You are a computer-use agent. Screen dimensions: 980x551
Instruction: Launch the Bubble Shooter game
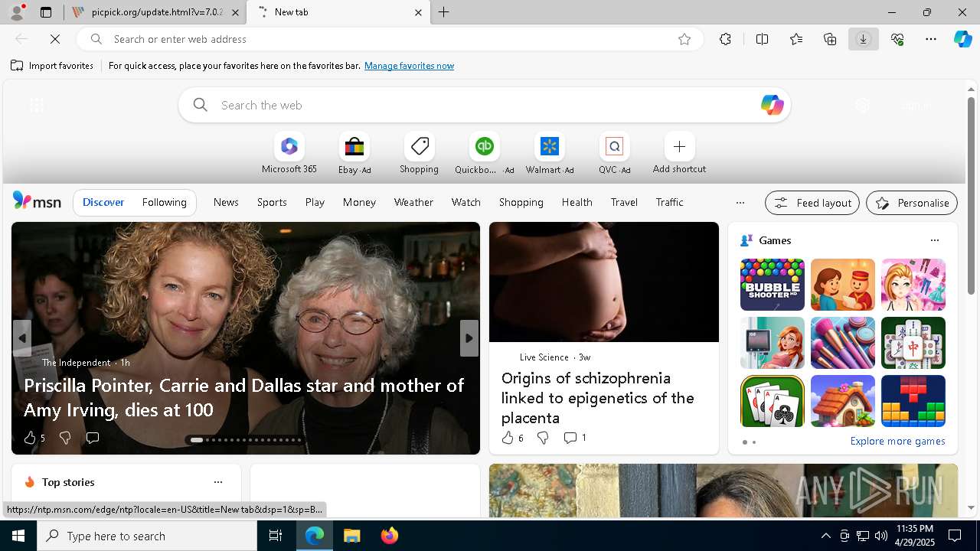tap(773, 285)
